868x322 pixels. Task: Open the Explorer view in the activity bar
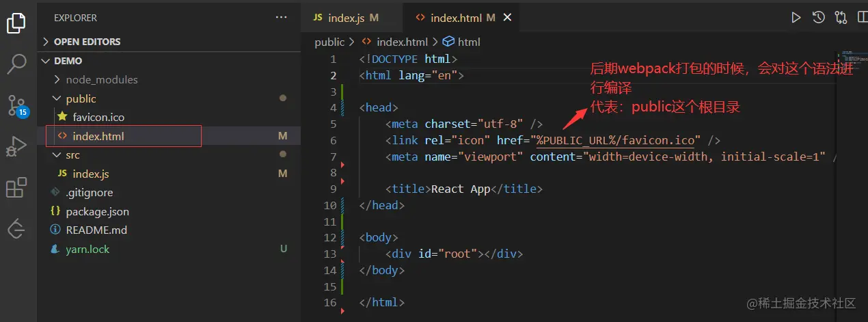pyautogui.click(x=16, y=23)
